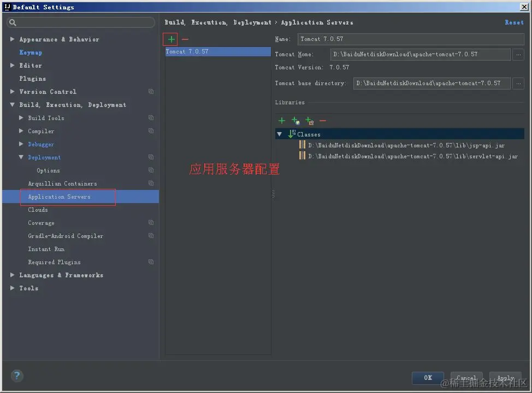
Task: Collapse Build, Execution, Deployment section
Action: 12,105
